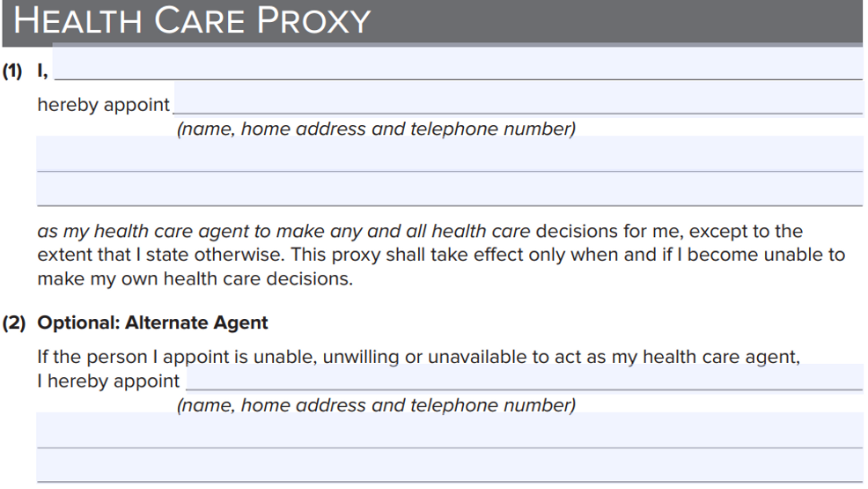Viewport: 868px width, 489px height.
Task: Click the bold "I," label in section 1
Action: (42, 71)
